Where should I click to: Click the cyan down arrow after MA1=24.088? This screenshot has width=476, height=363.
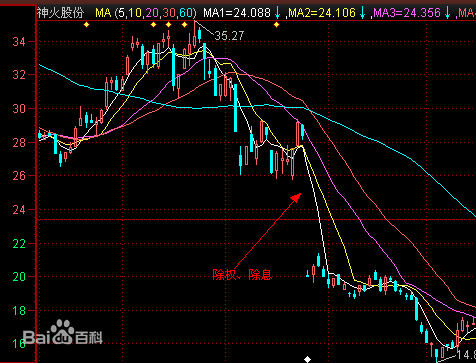click(x=278, y=13)
